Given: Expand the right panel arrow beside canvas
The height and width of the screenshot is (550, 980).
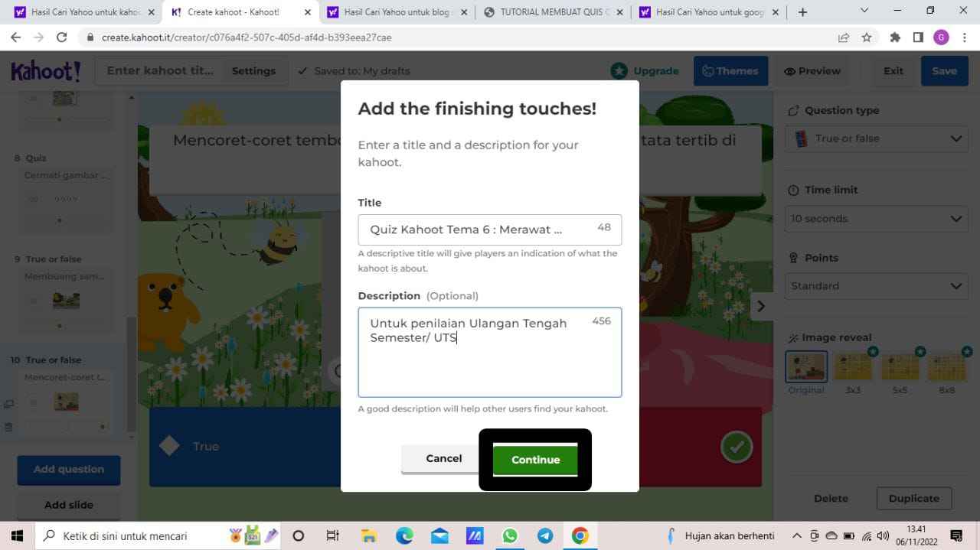Looking at the screenshot, I should tap(760, 306).
